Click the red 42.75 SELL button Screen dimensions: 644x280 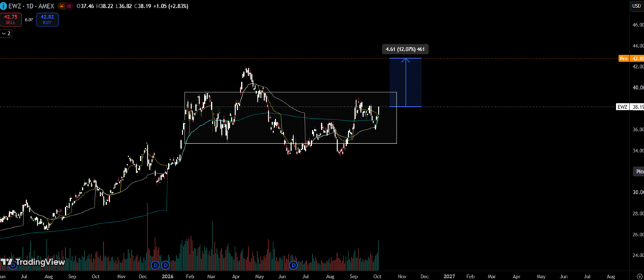[x=11, y=20]
